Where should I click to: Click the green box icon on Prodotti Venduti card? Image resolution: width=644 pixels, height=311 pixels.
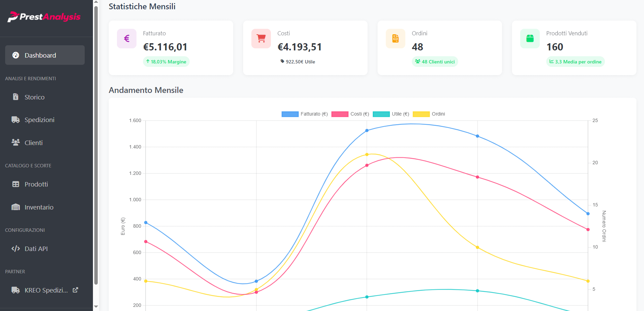[x=529, y=38]
